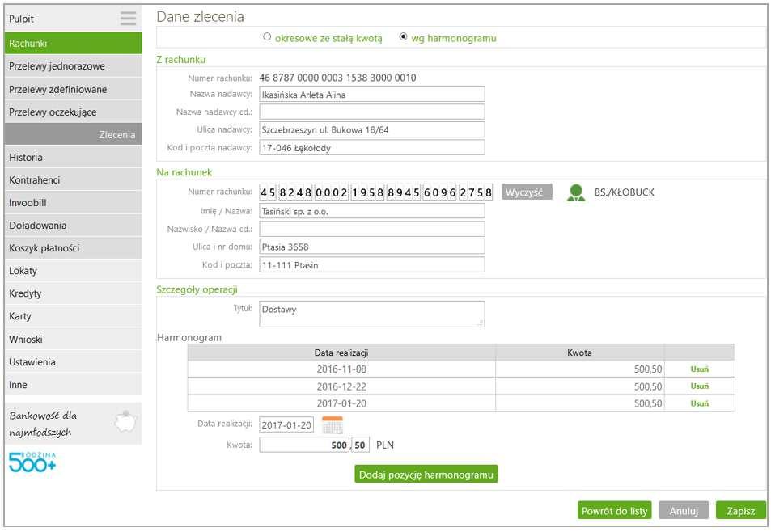Select the wg harmonogramu radio button
This screenshot has height=532, width=771.
point(403,37)
